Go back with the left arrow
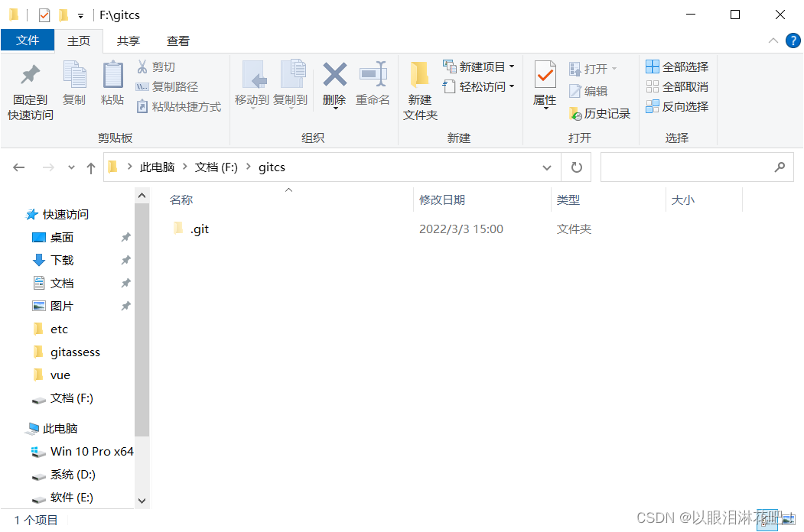 [19, 167]
